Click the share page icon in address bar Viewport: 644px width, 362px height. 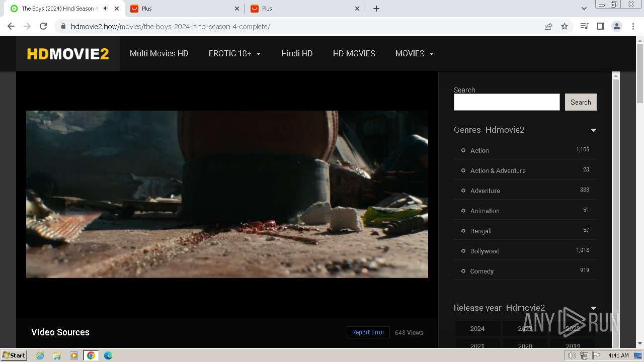tap(548, 26)
